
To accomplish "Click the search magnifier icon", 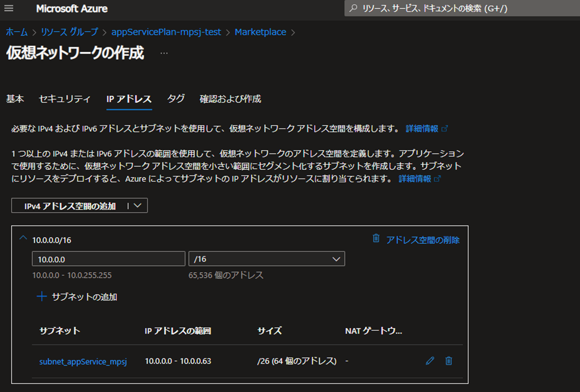I will [354, 8].
